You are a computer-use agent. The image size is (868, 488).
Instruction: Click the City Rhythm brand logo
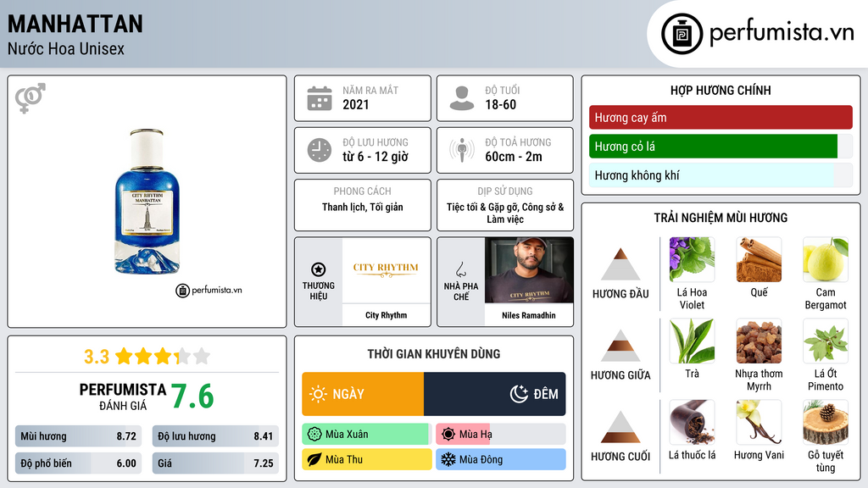(386, 270)
